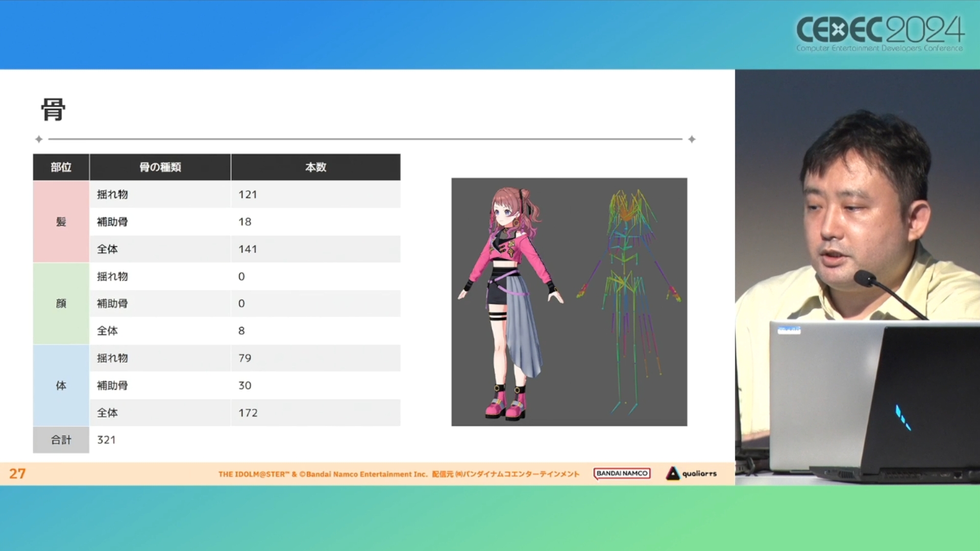Screen dimensions: 980x551
Task: Click 揺れ物 in the 髪 section
Action: click(x=112, y=194)
